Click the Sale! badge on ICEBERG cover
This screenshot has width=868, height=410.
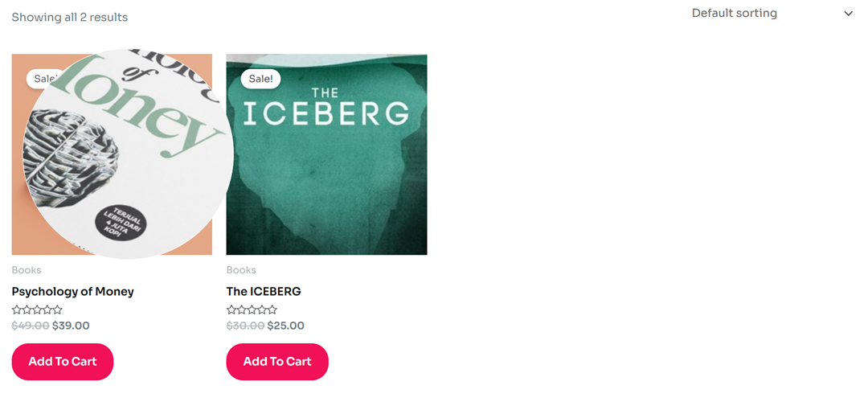260,79
